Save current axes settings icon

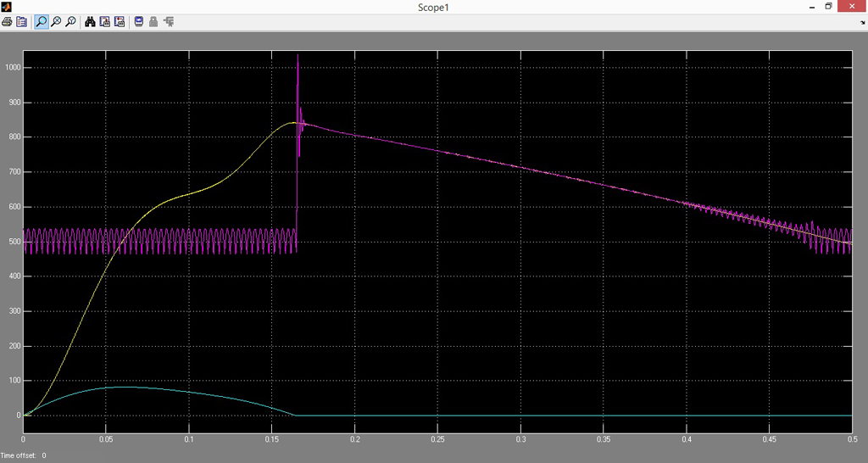point(104,22)
